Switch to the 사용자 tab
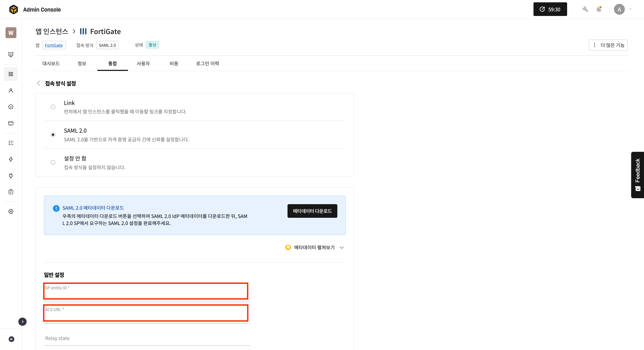 [x=143, y=63]
